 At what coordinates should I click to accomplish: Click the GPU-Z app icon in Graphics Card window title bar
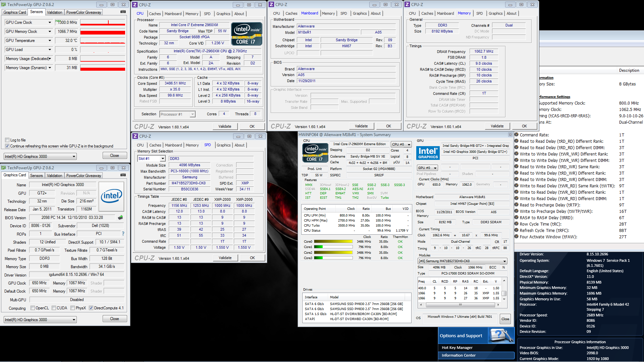(4, 168)
